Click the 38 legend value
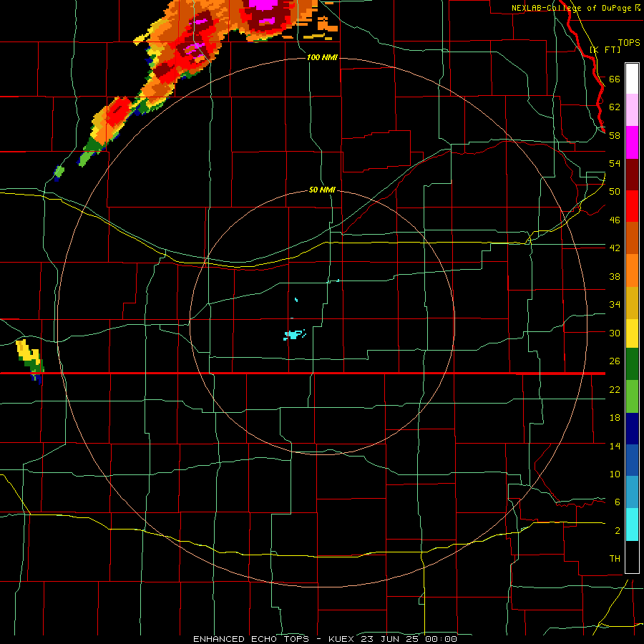This screenshot has height=644, width=644. pyautogui.click(x=615, y=276)
